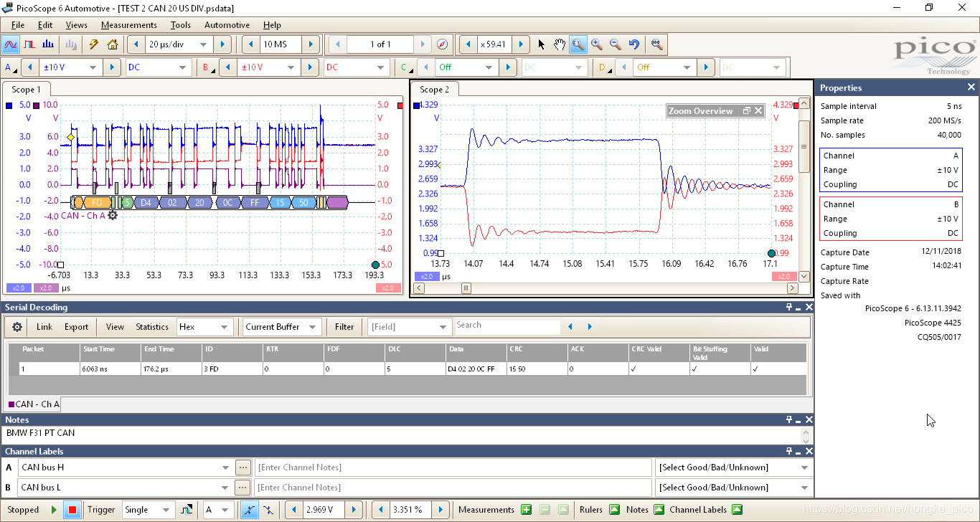Select falling edge trigger icon
The height and width of the screenshot is (522, 980).
pyautogui.click(x=268, y=511)
